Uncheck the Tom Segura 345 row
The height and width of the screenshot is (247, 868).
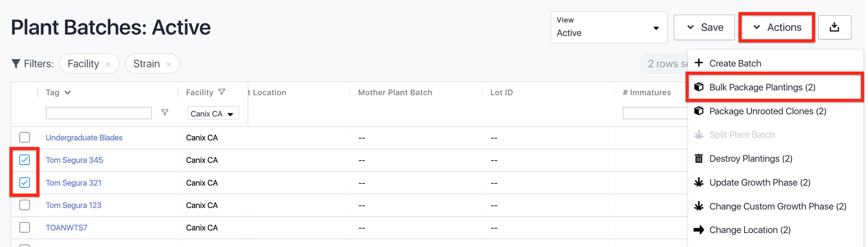25,160
